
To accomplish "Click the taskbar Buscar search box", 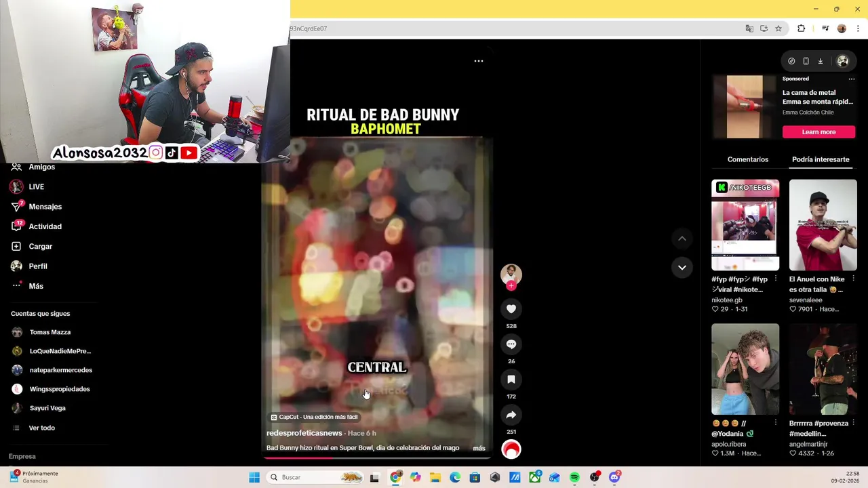I will click(x=316, y=477).
